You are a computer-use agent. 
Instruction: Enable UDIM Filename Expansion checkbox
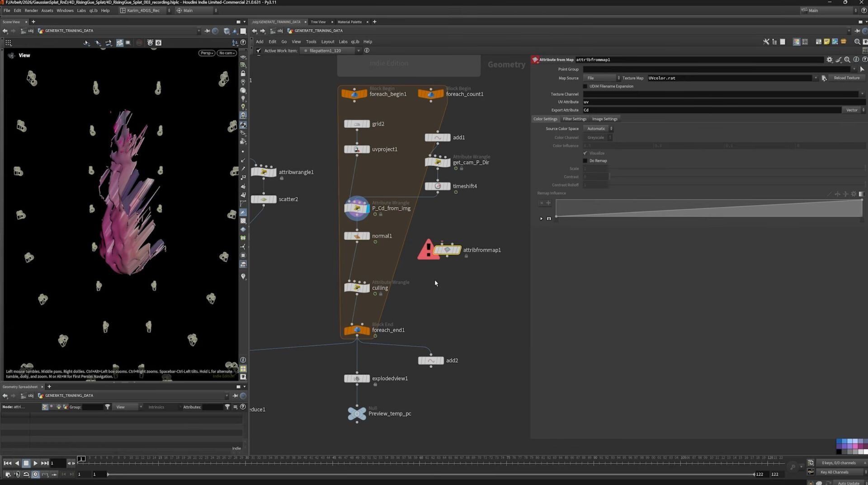pyautogui.click(x=585, y=86)
